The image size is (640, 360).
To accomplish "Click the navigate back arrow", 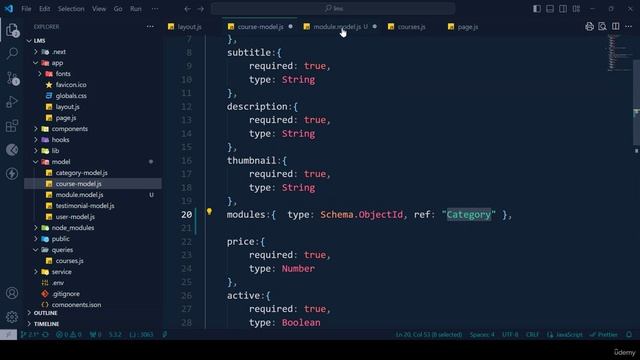I will (187, 9).
